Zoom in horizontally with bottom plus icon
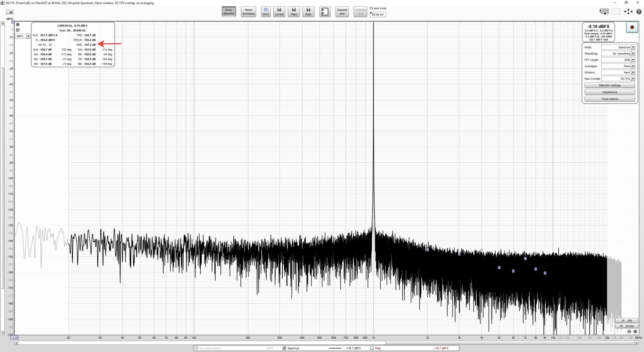This screenshot has height=352, width=644. [635, 332]
